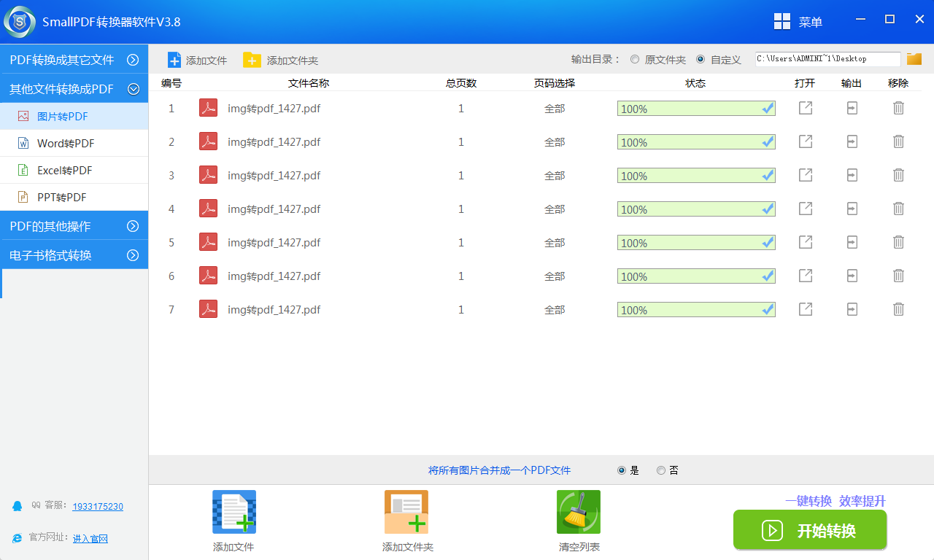This screenshot has height=560, width=934.
Task: Open output folder for row 3
Action: click(x=852, y=175)
